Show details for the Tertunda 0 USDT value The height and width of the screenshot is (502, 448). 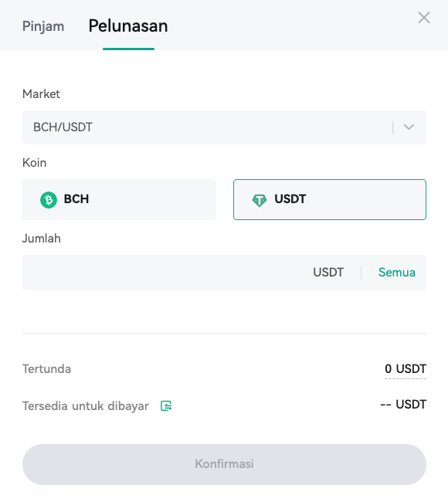click(406, 369)
